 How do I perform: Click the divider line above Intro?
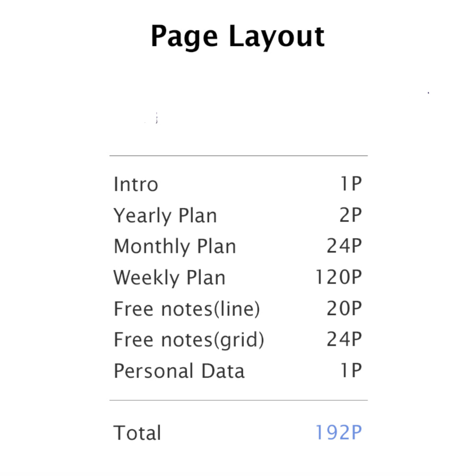[x=238, y=156]
